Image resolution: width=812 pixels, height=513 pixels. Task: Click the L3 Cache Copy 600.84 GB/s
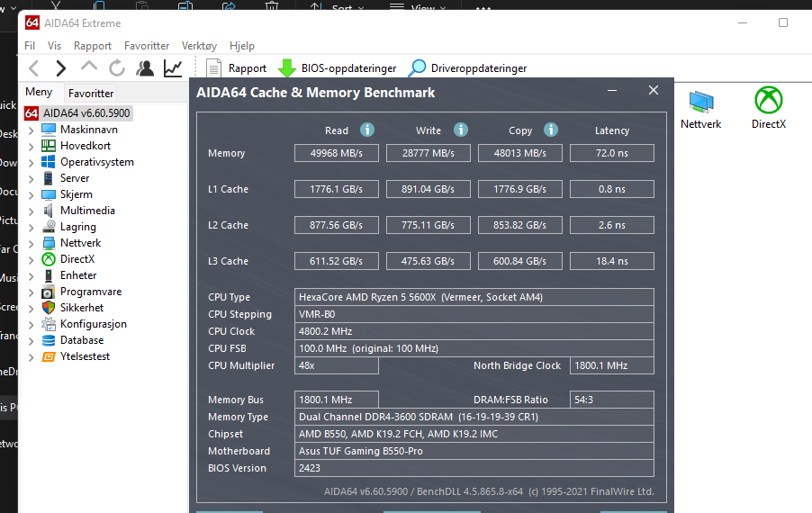click(520, 261)
